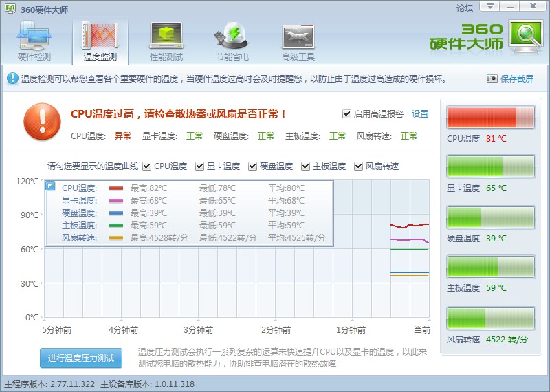Click the 主设备库版本: 1.0.11.318 status text
The image size is (550, 392).
pyautogui.click(x=147, y=384)
